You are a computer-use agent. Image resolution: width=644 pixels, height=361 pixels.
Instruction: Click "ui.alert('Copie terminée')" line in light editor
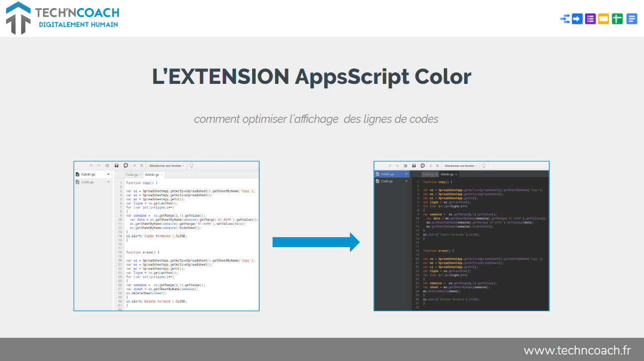156,236
